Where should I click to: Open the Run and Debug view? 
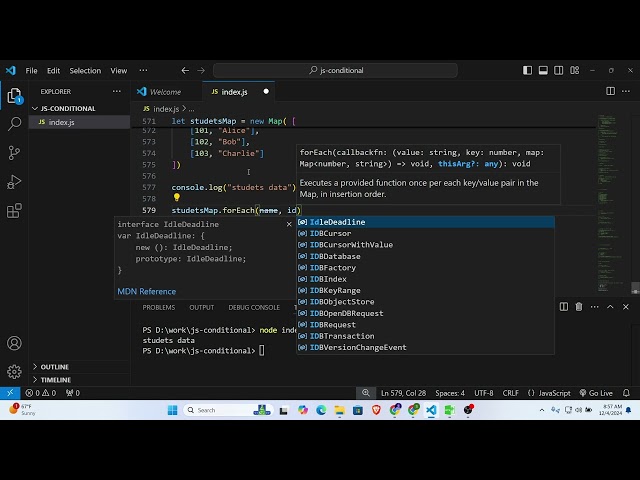pos(14,182)
